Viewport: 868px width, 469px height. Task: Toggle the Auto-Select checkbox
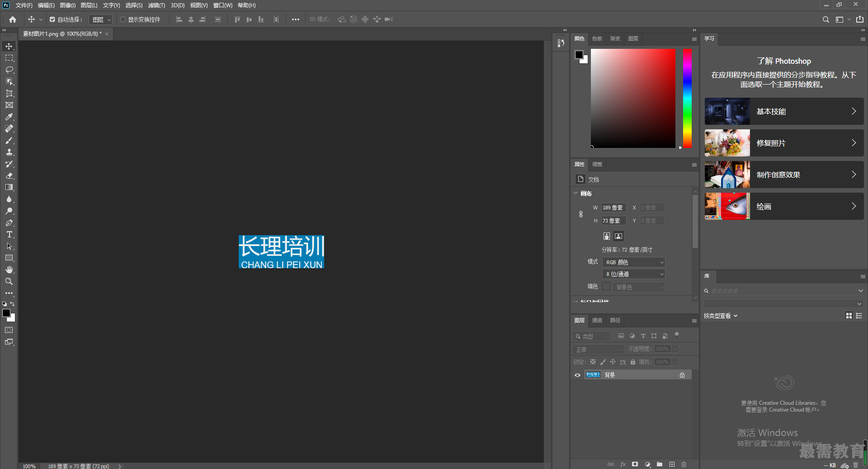tap(52, 19)
